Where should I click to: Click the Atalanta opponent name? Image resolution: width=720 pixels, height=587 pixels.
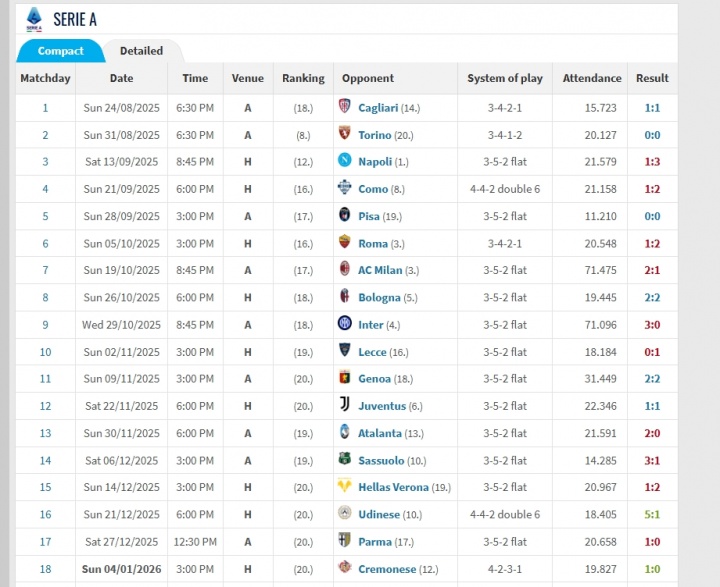(x=379, y=433)
